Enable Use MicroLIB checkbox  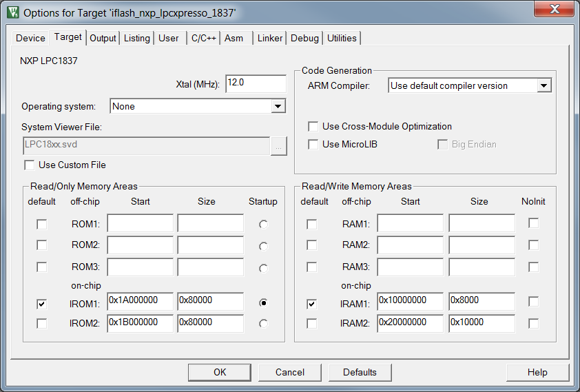click(x=313, y=145)
